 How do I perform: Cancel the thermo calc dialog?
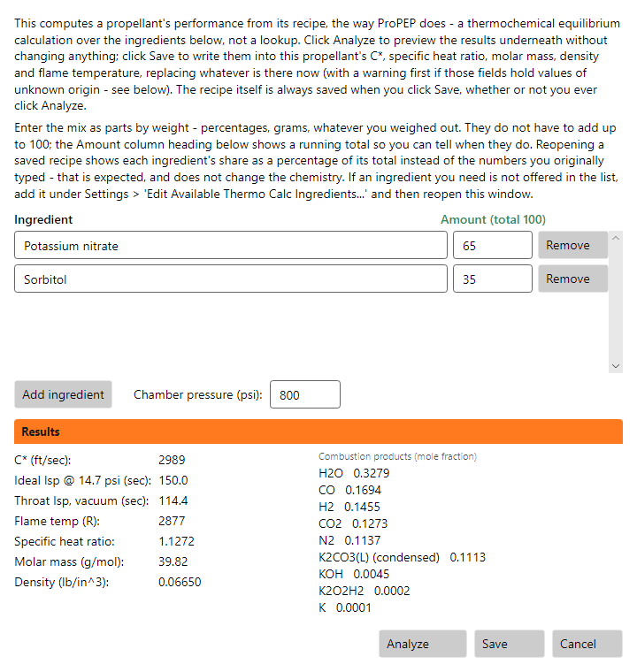pyautogui.click(x=587, y=644)
